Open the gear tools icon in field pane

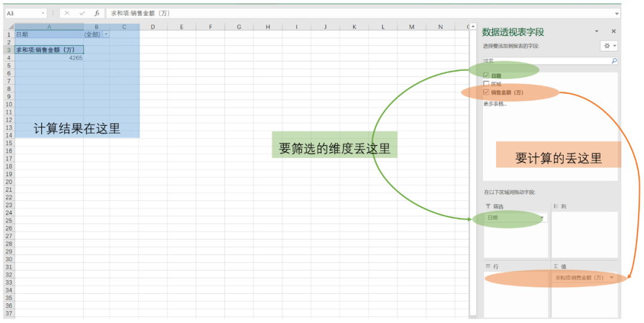click(609, 46)
